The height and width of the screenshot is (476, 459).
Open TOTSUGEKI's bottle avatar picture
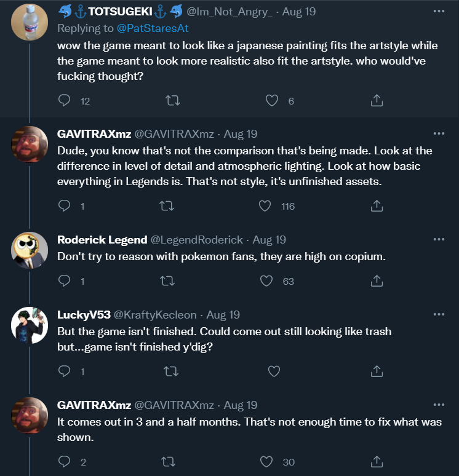pos(30,22)
